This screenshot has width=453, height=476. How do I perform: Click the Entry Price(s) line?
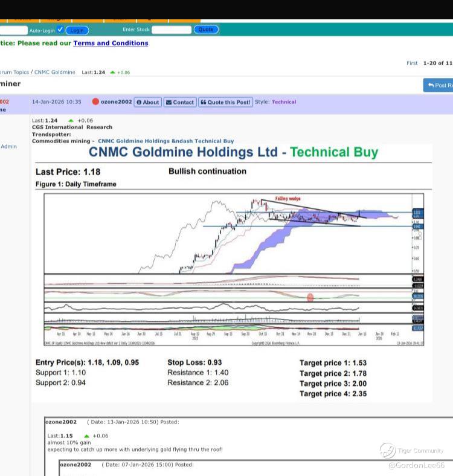[x=87, y=362]
